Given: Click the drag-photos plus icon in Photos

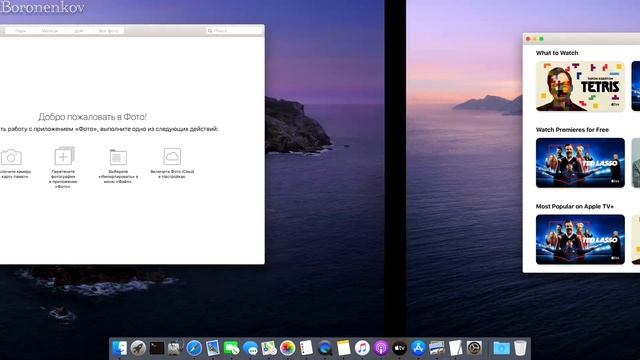Looking at the screenshot, I should (64, 156).
